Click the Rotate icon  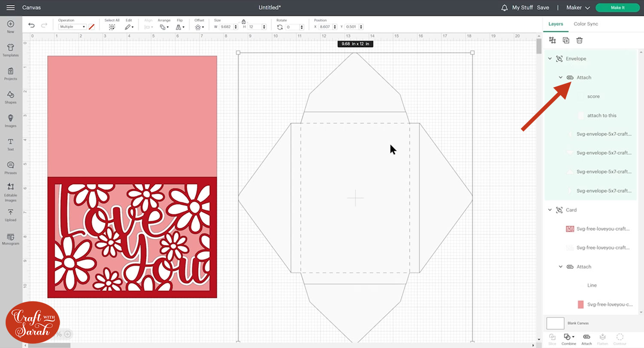(280, 27)
